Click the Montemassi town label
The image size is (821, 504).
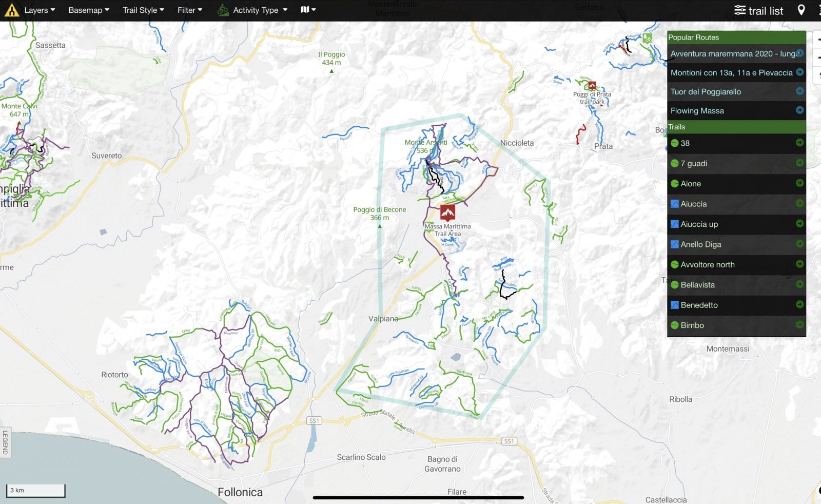[x=728, y=349]
